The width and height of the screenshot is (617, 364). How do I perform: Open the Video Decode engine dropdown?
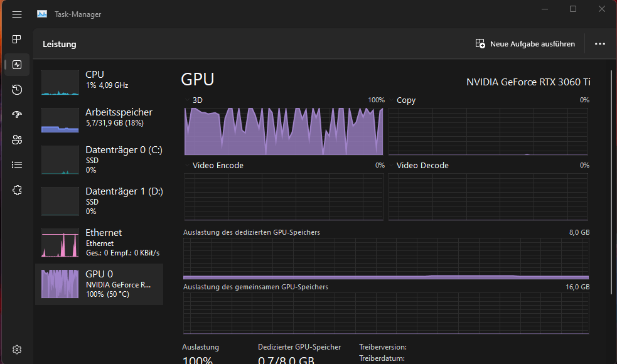[x=392, y=165]
